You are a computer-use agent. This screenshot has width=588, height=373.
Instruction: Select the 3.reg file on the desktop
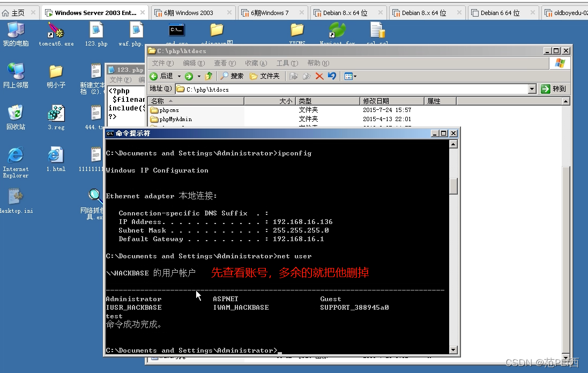click(x=56, y=117)
